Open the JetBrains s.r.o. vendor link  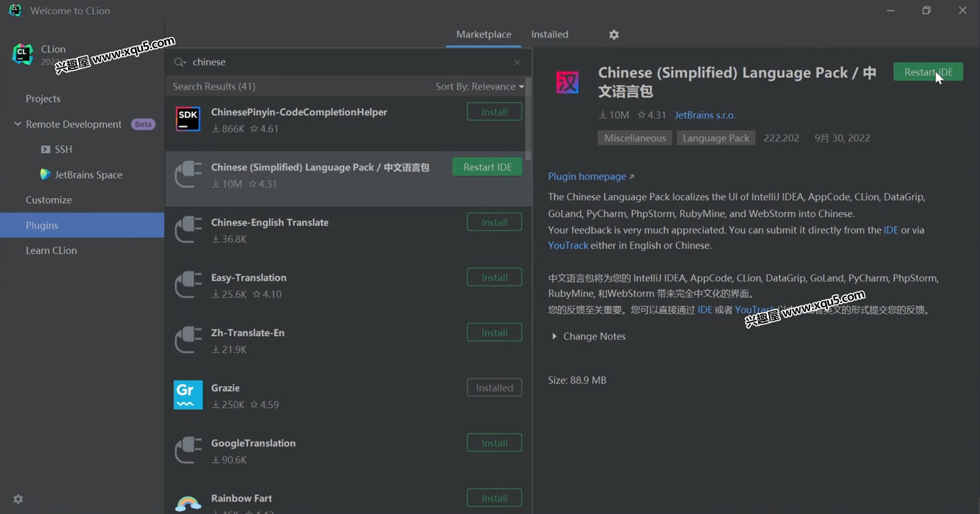(705, 115)
